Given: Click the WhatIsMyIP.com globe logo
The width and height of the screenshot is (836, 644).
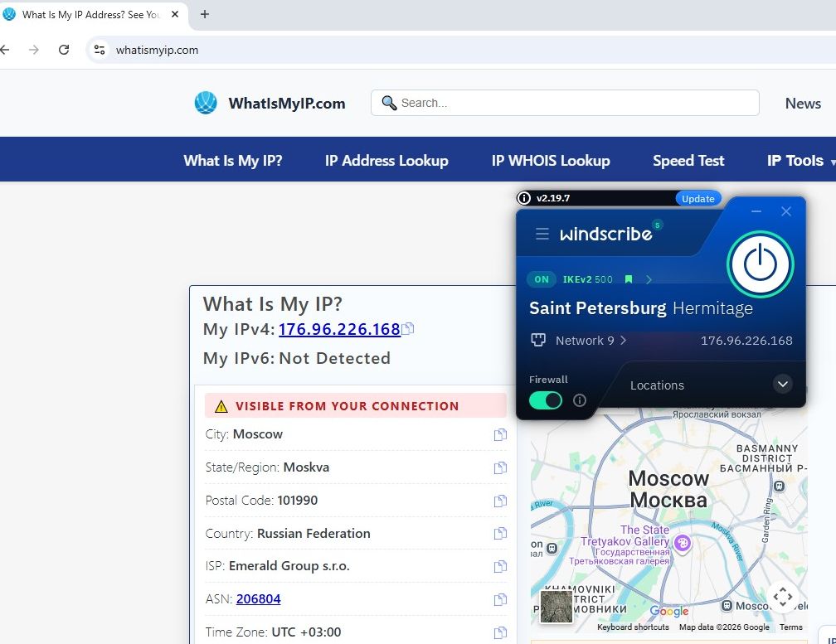Looking at the screenshot, I should [206, 103].
